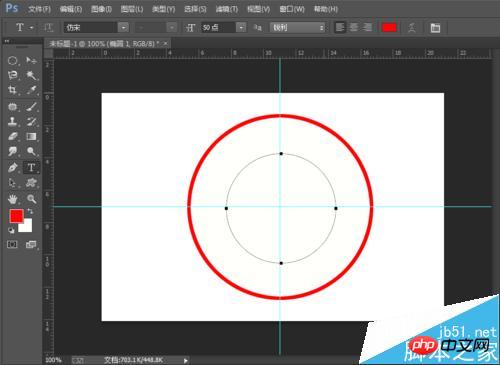Select the Gradient tool
The width and height of the screenshot is (500, 365).
31,136
